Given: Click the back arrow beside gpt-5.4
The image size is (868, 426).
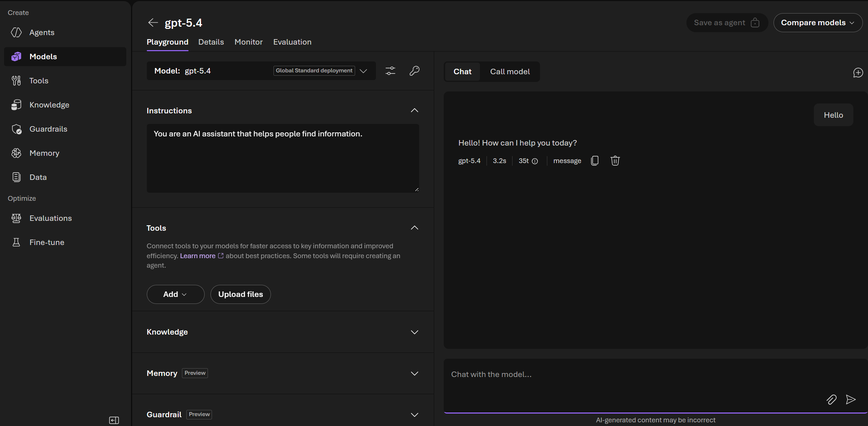Looking at the screenshot, I should 153,23.
